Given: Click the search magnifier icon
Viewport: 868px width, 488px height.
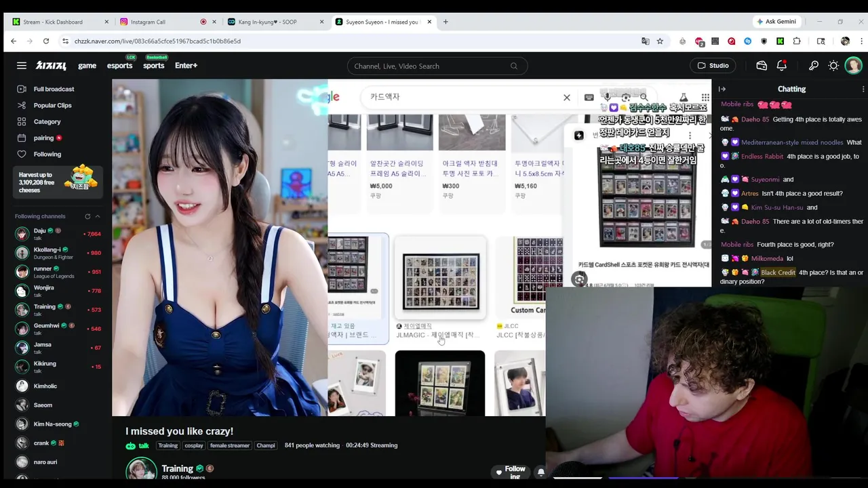Looking at the screenshot, I should point(513,66).
